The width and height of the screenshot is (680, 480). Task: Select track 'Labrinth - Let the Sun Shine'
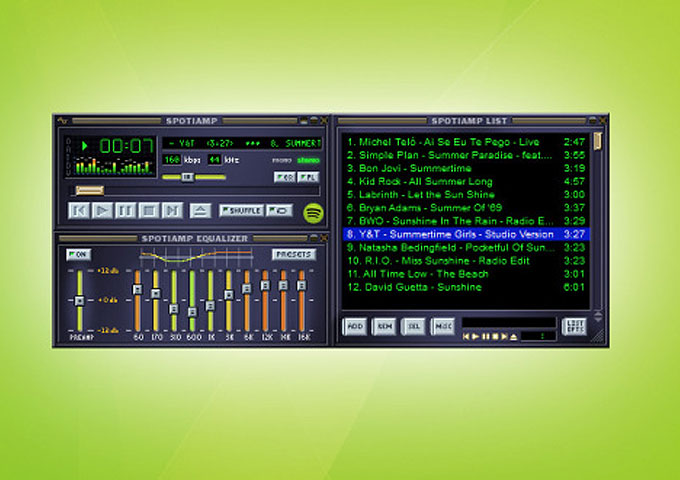[x=466, y=195]
